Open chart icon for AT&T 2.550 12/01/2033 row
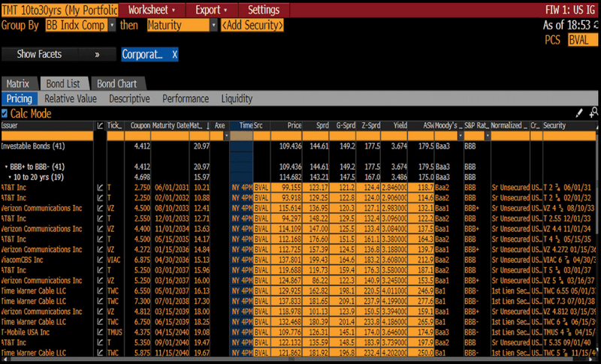Image resolution: width=601 pixels, height=364 pixels. pos(100,218)
